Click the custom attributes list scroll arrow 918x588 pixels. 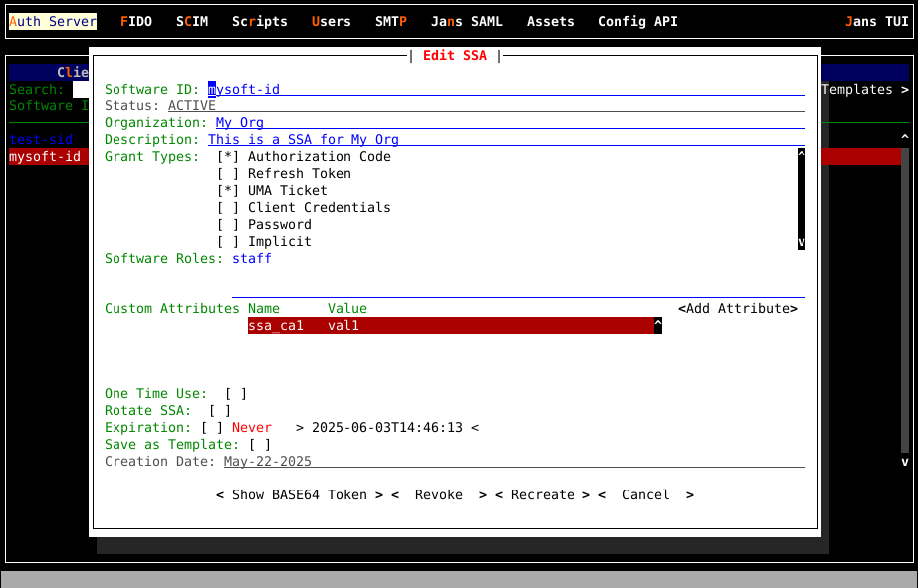[x=657, y=325]
